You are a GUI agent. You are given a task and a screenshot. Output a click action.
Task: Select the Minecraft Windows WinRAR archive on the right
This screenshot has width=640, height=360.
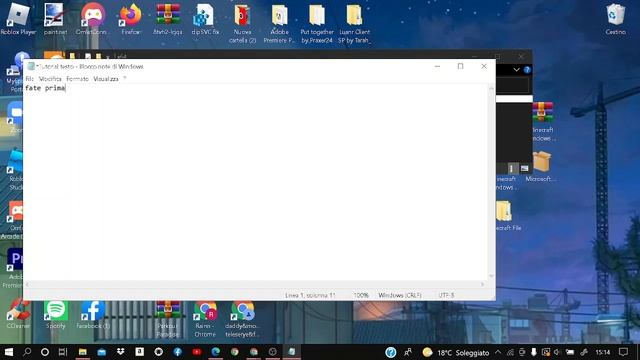pos(542,121)
